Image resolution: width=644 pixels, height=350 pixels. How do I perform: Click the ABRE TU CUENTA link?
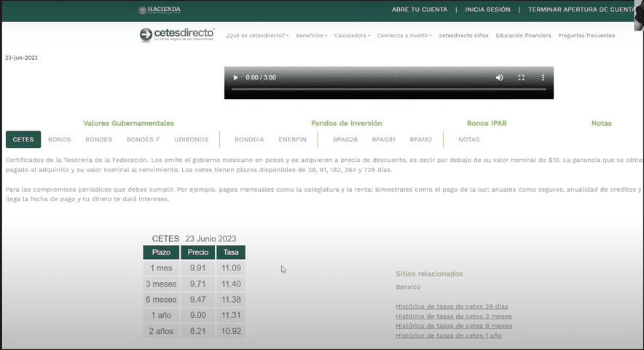click(420, 9)
